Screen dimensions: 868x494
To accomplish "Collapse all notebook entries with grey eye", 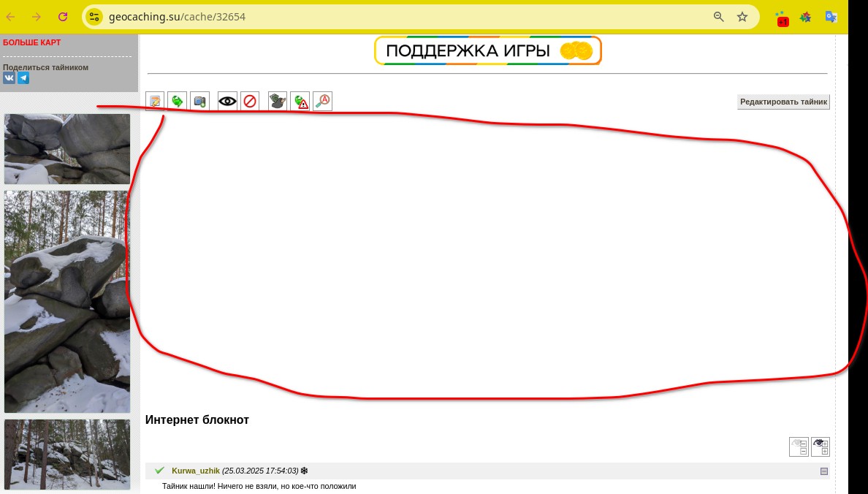I will [799, 446].
